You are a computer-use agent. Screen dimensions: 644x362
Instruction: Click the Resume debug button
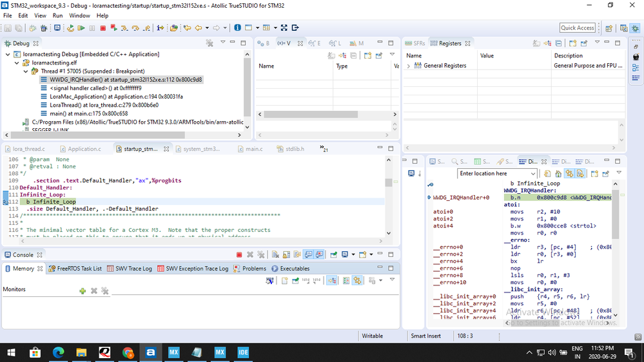point(81,28)
